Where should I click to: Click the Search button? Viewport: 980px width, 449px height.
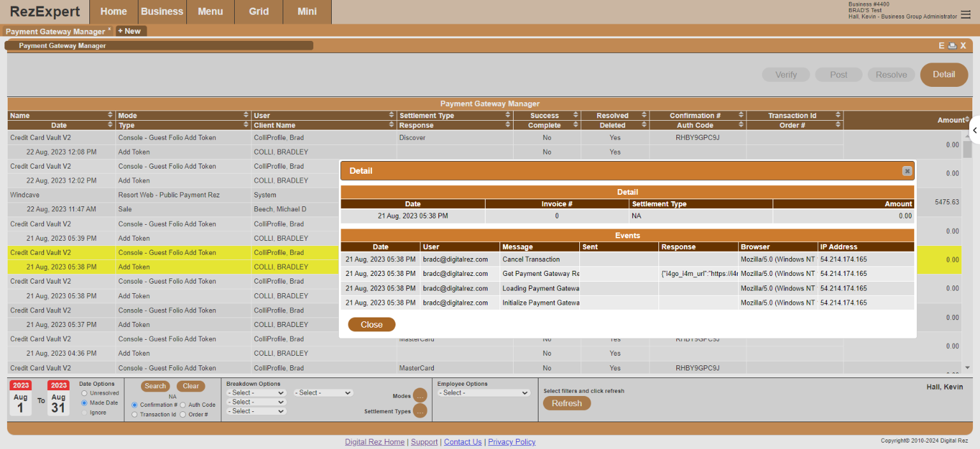pos(155,386)
